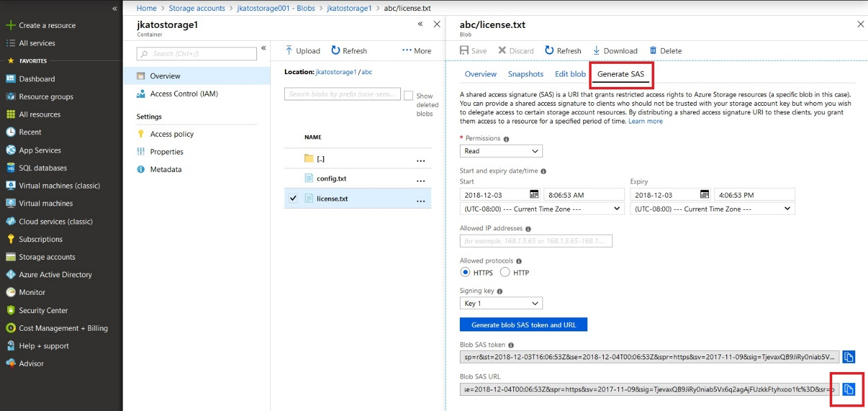Image resolution: width=868 pixels, height=411 pixels.
Task: Open the Subscriptions key icon
Action: (10, 239)
